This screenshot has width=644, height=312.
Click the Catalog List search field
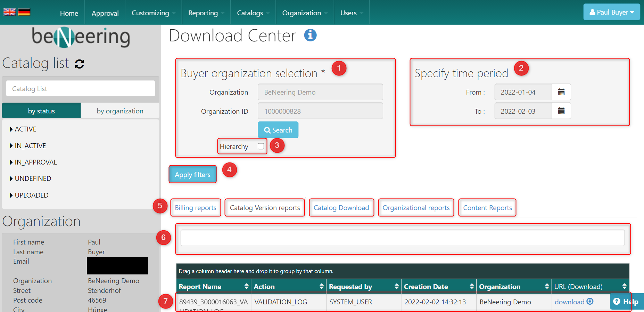pyautogui.click(x=81, y=89)
